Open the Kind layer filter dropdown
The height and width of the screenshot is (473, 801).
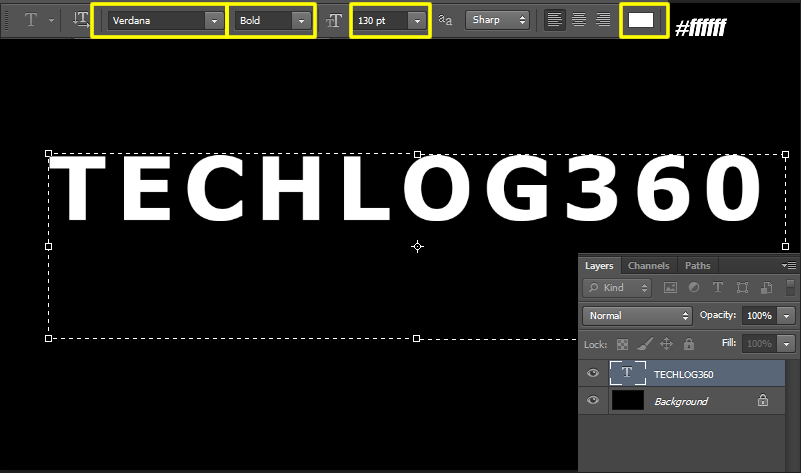coord(617,288)
